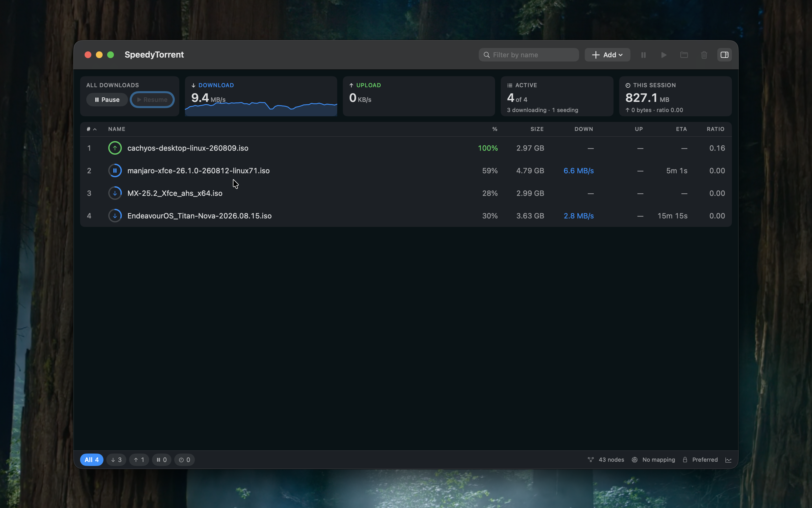Screen dimensions: 812x508
Task: Toggle the sidebar panel icon
Action: tap(724, 55)
